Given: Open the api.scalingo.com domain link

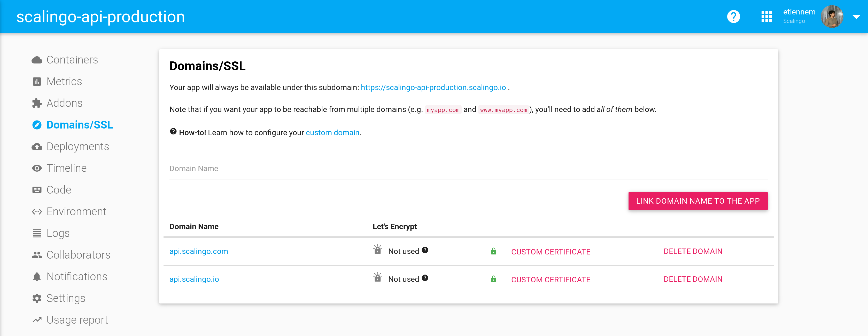Looking at the screenshot, I should [x=199, y=252].
